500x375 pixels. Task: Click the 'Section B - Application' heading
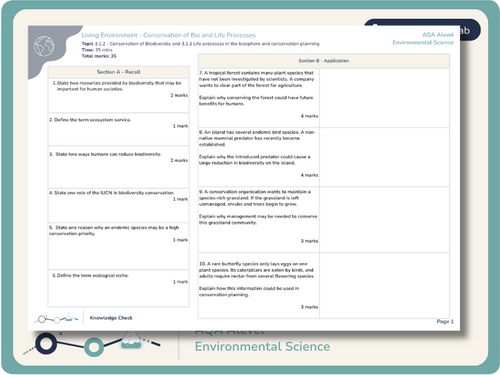tap(323, 61)
